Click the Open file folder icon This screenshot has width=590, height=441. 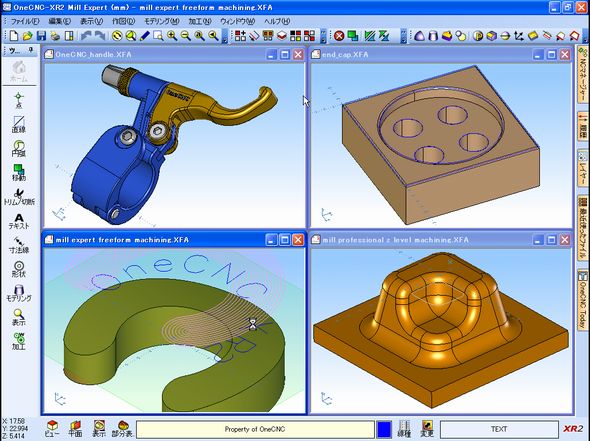pos(27,36)
